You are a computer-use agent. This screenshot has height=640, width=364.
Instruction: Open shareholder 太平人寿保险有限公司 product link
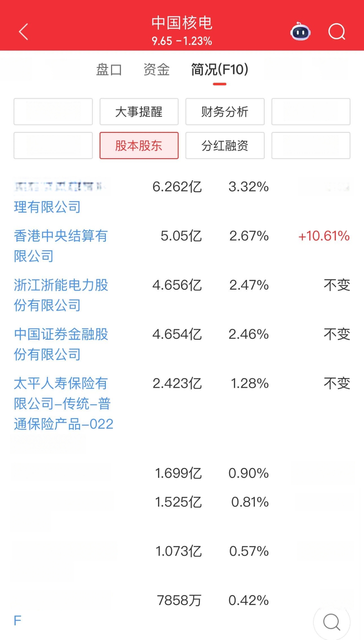tap(63, 403)
